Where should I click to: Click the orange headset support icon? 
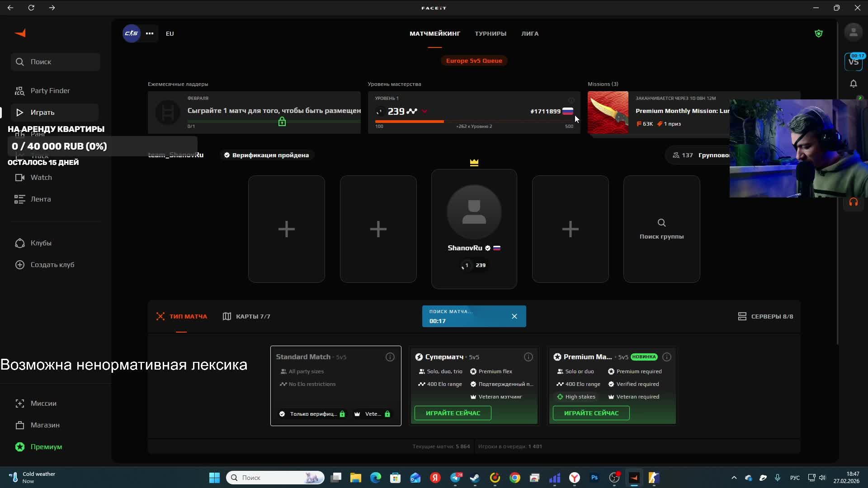point(853,202)
